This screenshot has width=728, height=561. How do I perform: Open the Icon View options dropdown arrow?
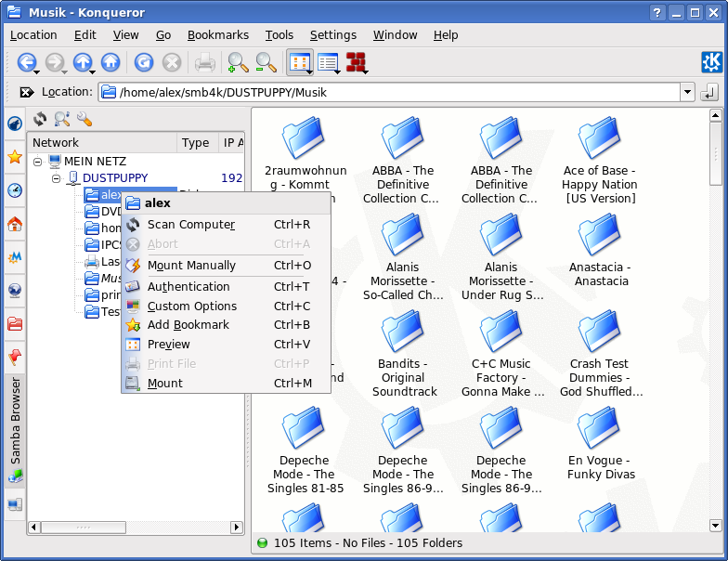point(309,72)
